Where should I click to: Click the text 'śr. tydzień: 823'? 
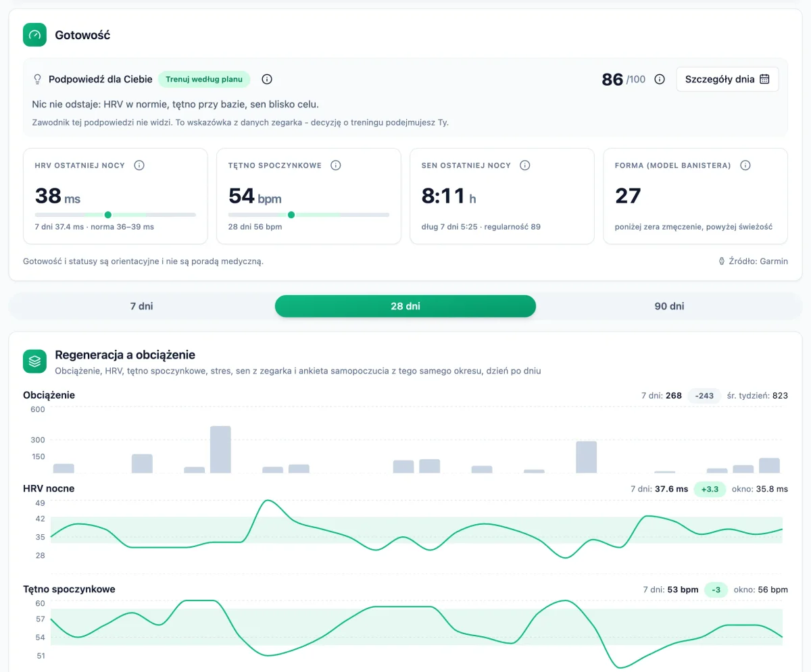click(x=758, y=396)
